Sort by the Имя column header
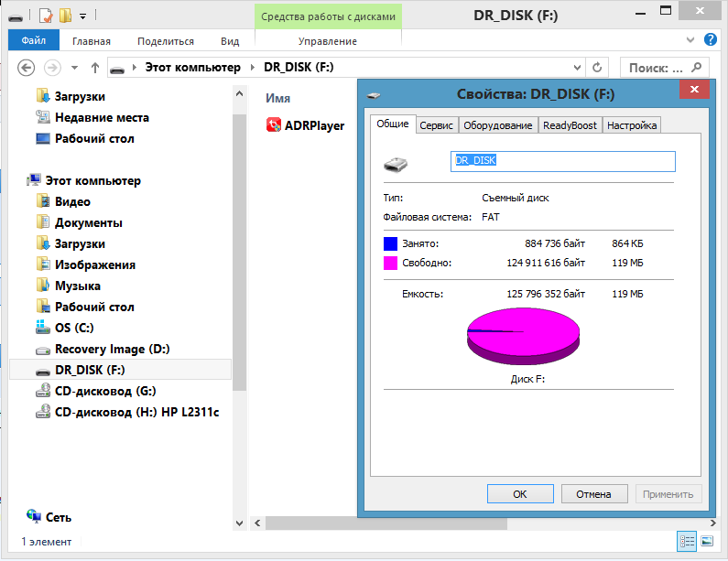728x561 pixels. point(277,98)
